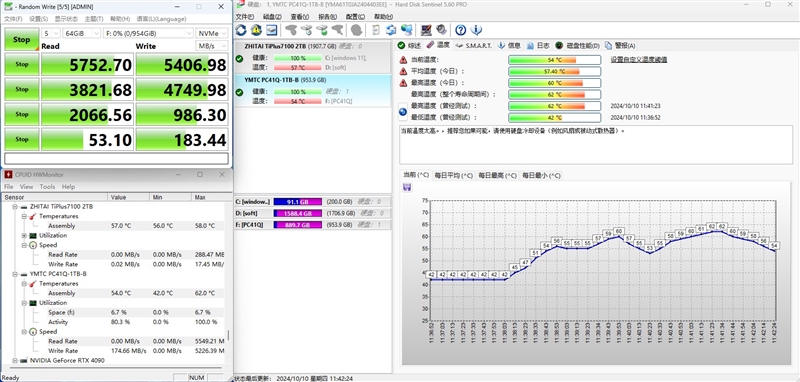Viewport: 800px width, 382px height.
Task: Open the 设置自定义温度阈值 link
Action: coord(639,60)
